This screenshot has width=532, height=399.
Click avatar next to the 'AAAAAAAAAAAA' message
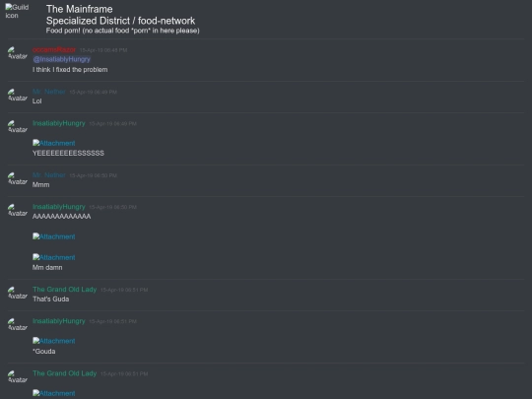coord(18,210)
